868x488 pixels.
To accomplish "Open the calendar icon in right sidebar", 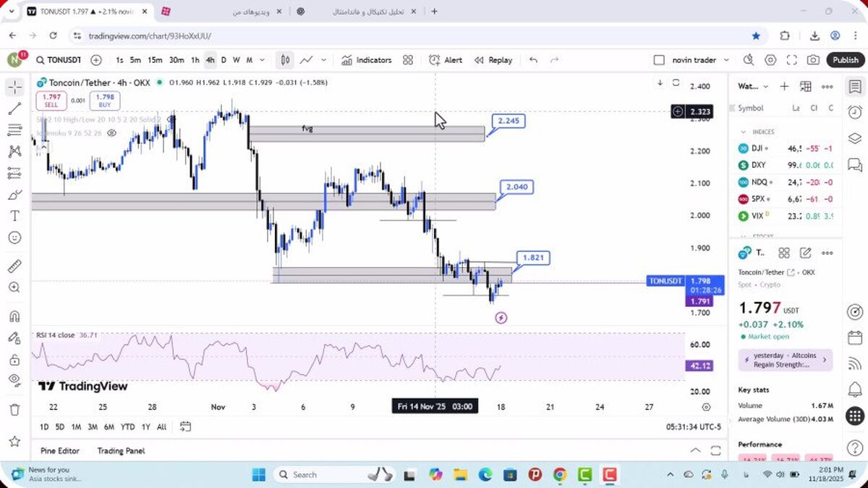I will pos(854,339).
